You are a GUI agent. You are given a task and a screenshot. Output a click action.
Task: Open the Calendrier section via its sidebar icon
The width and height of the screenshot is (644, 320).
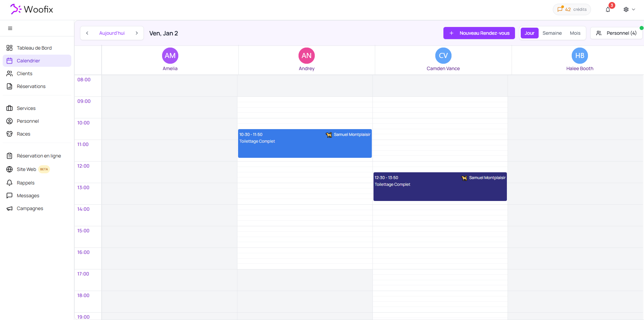click(10, 61)
